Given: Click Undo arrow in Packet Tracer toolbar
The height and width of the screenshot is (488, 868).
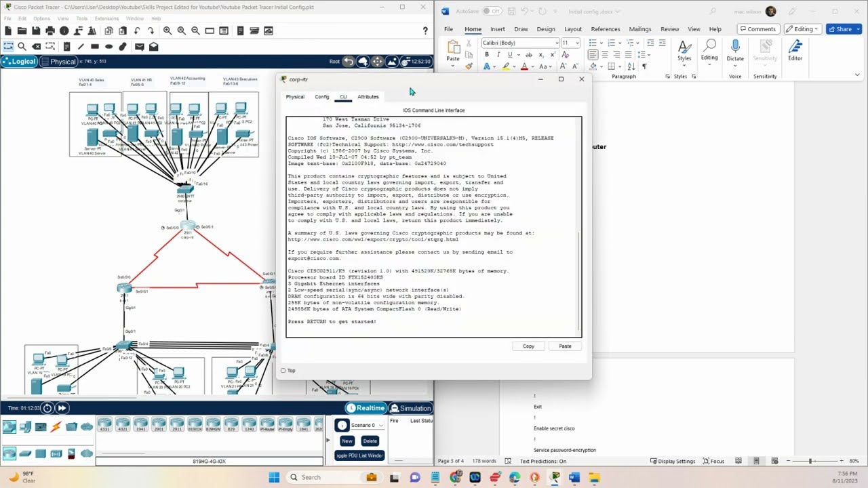Looking at the screenshot, I should pos(137,30).
